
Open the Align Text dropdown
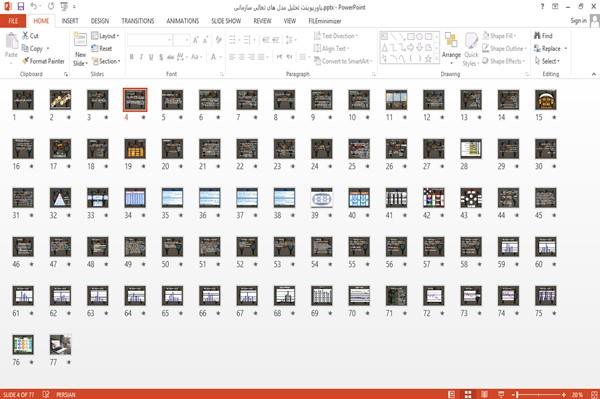331,49
